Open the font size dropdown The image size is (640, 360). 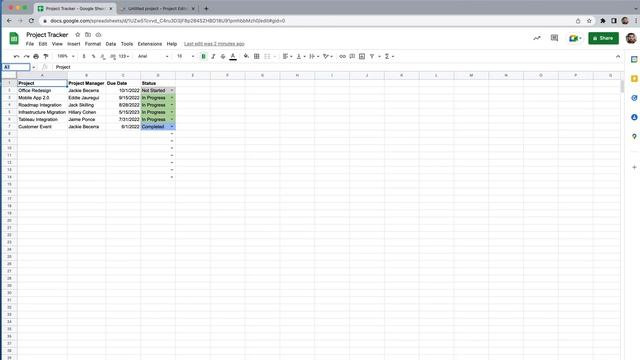[185, 56]
